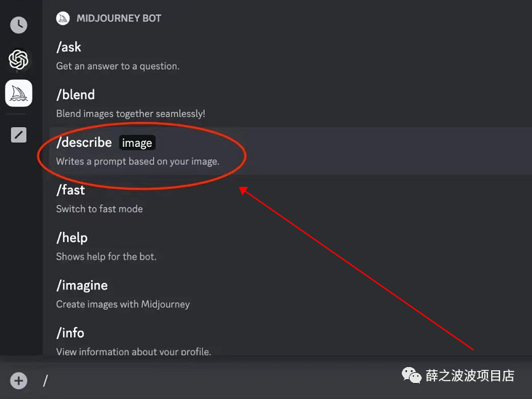This screenshot has height=399, width=532.
Task: Select the /blend command
Action: 75,94
